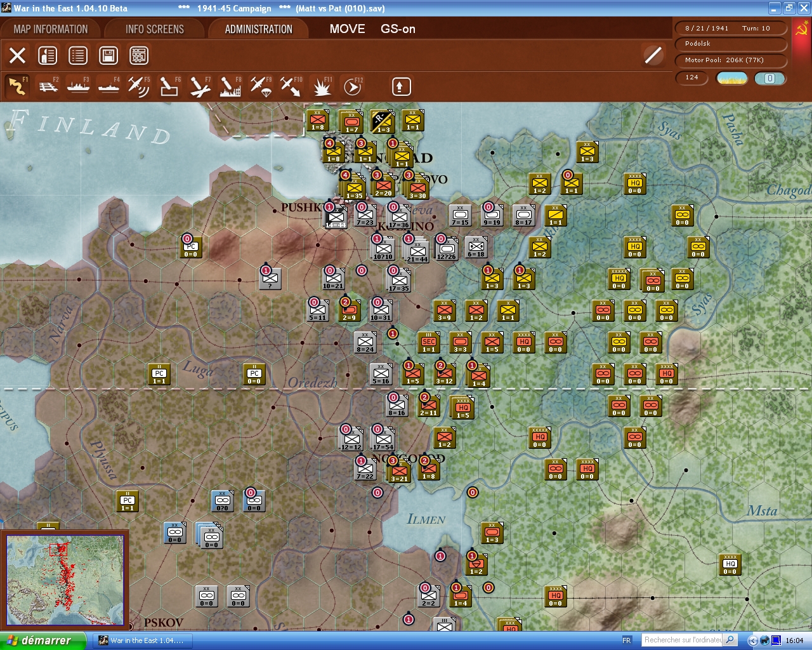812x650 pixels.
Task: Click the 16:04 taskbar clock
Action: click(x=794, y=640)
